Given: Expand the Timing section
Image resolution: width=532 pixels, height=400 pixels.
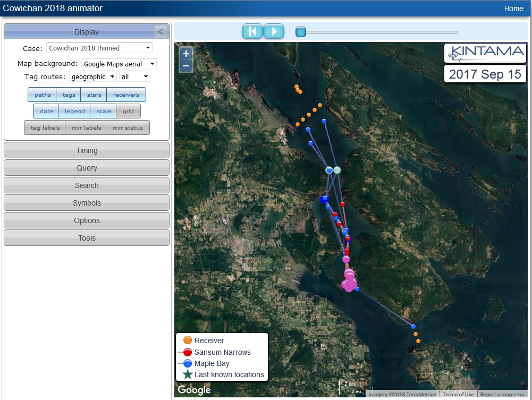Looking at the screenshot, I should point(87,151).
